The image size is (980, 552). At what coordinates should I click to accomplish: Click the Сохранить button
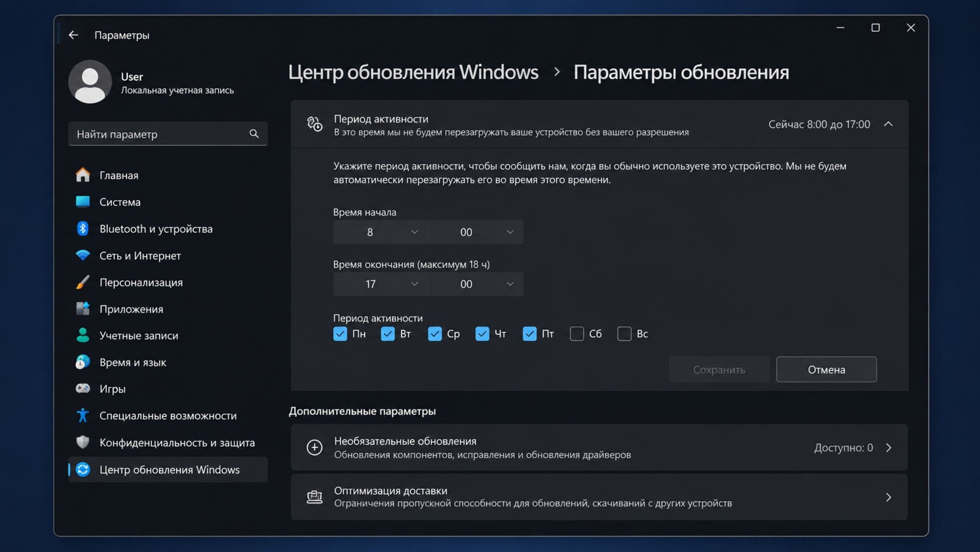719,370
